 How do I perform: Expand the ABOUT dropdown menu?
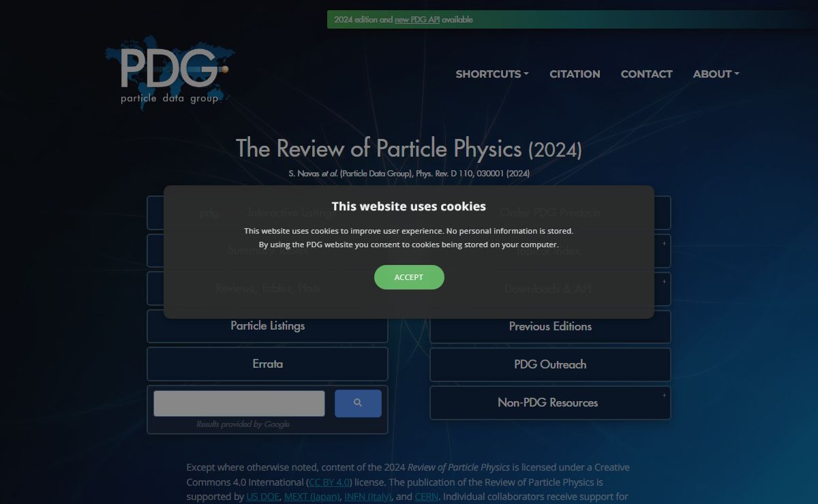[716, 74]
